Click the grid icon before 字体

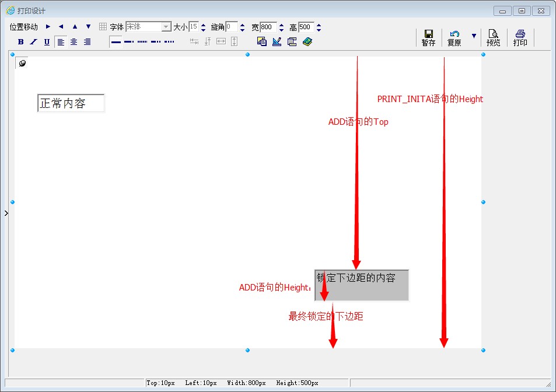103,27
